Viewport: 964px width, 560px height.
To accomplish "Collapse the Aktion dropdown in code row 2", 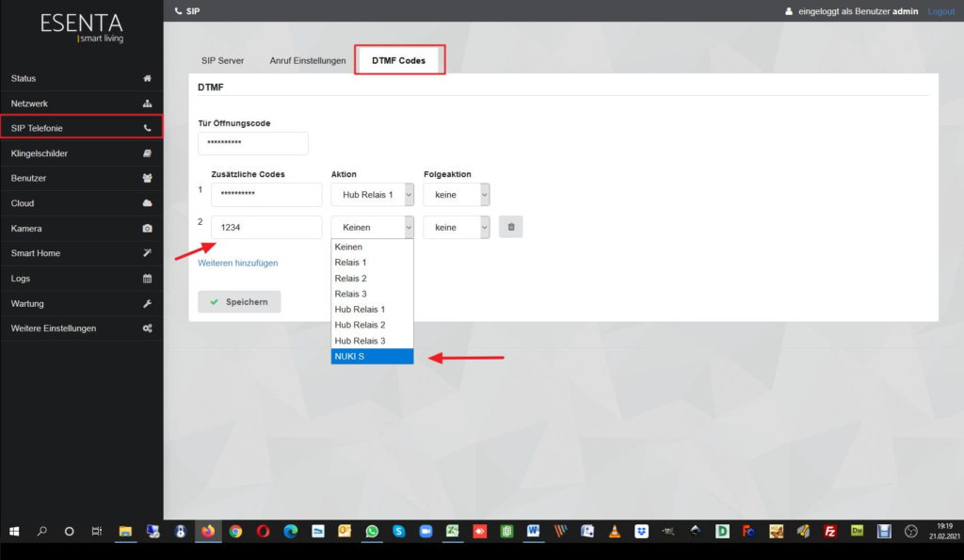I will pos(372,227).
